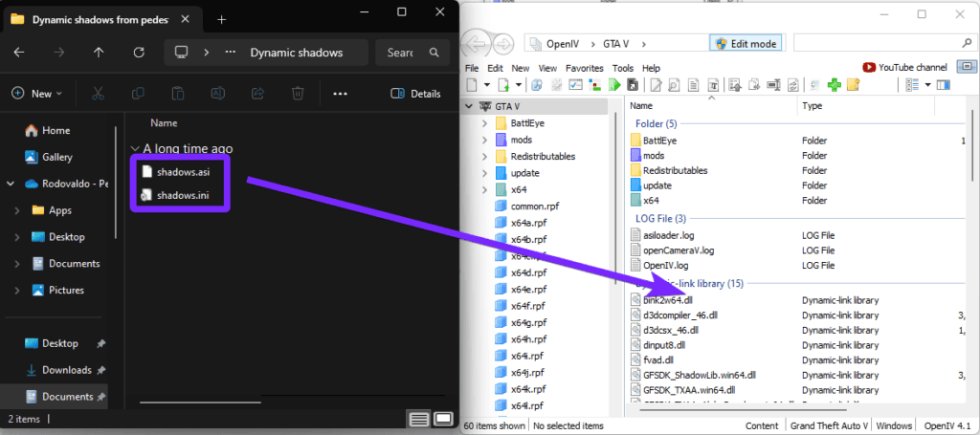Viewport: 980px width, 435px height.
Task: Click the Rename icon in File Explorer toolbar
Action: [x=217, y=94]
